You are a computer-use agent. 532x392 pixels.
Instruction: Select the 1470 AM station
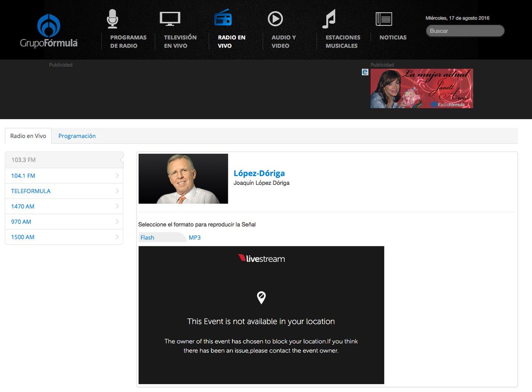point(64,206)
